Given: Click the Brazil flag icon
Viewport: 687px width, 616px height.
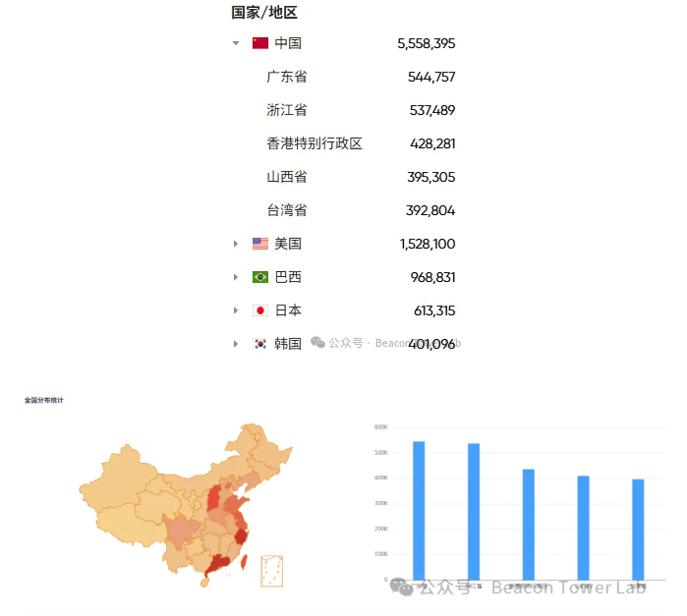Looking at the screenshot, I should 260,277.
